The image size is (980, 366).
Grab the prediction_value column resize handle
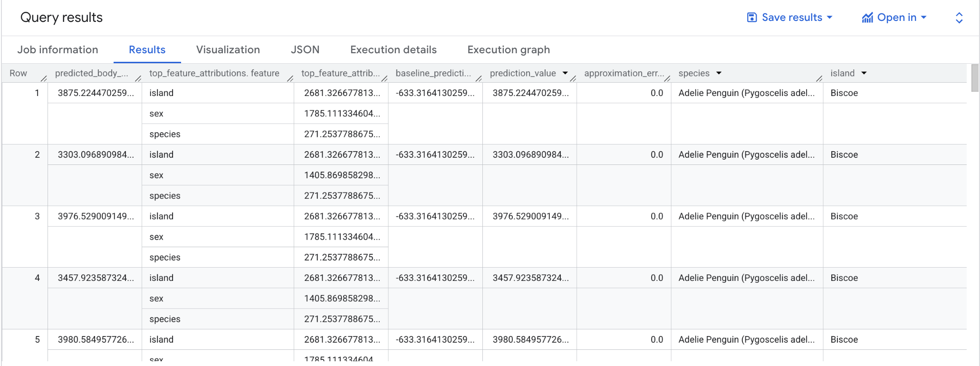pyautogui.click(x=573, y=78)
